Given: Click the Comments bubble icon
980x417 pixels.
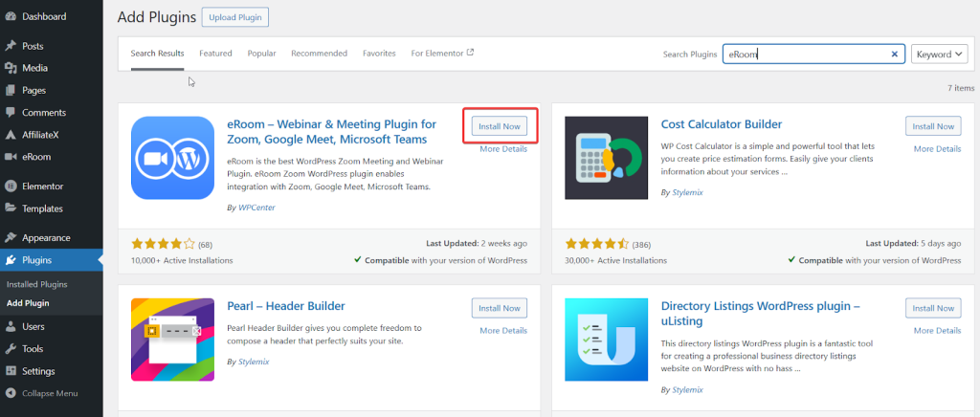Looking at the screenshot, I should [x=10, y=112].
